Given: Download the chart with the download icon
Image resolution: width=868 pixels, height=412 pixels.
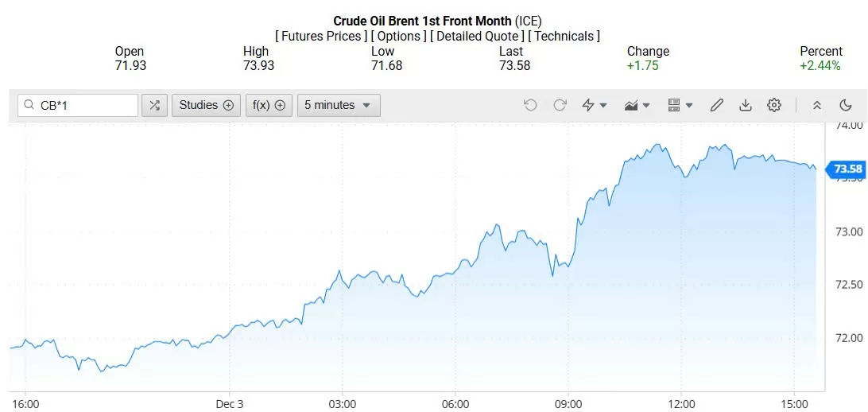Looking at the screenshot, I should (x=746, y=105).
